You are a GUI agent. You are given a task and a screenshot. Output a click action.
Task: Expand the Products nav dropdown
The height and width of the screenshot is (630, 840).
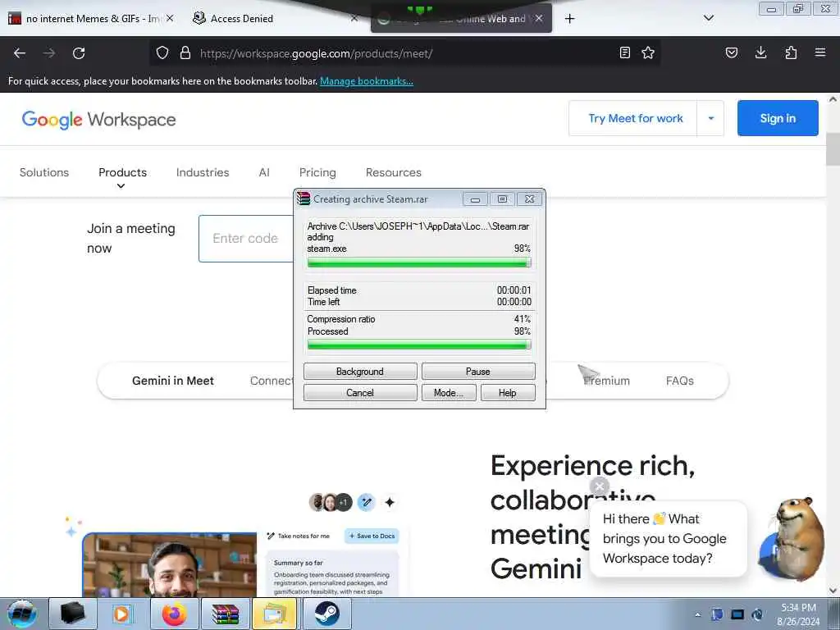point(123,177)
